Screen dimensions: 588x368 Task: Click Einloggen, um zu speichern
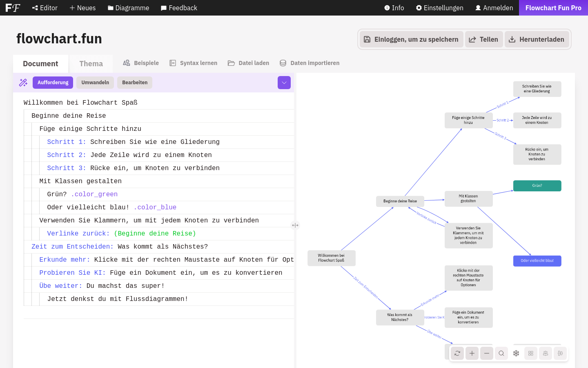tap(411, 39)
